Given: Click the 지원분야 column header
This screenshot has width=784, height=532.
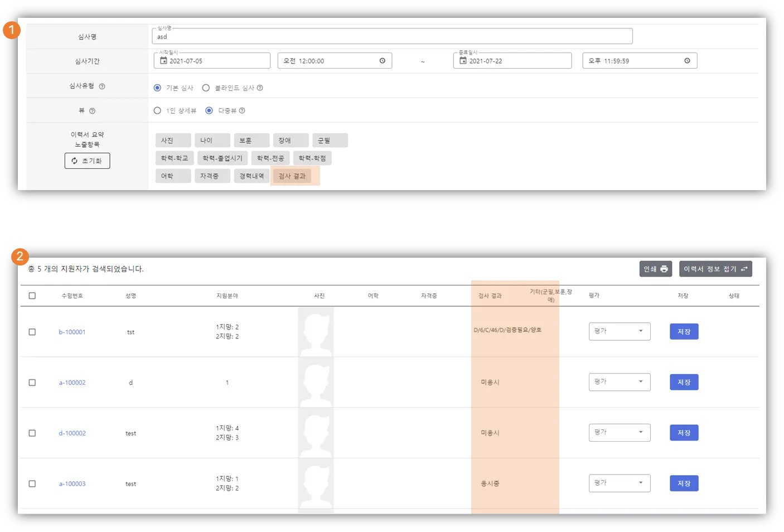Looking at the screenshot, I should (227, 296).
